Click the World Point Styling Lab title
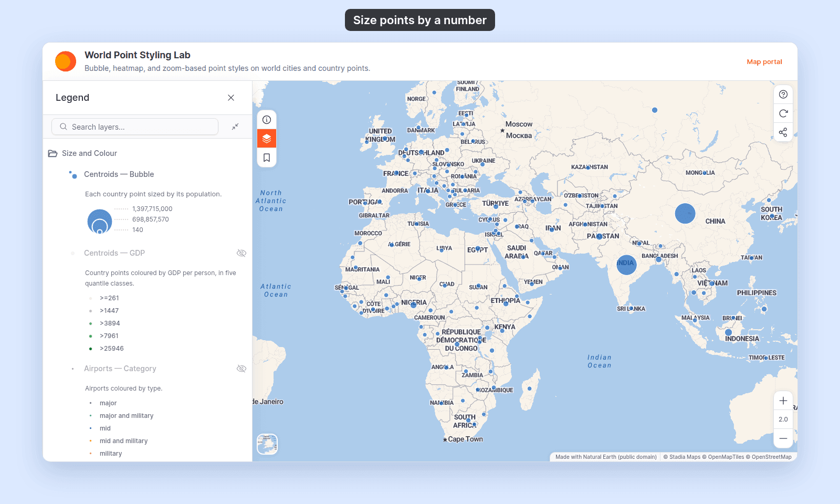This screenshot has width=840, height=504. tap(138, 55)
